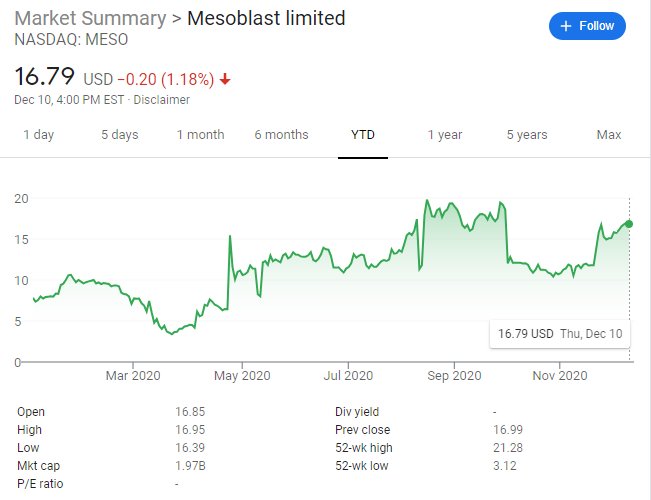
Task: Click the Mar 2020 axis marker
Action: pyautogui.click(x=133, y=376)
